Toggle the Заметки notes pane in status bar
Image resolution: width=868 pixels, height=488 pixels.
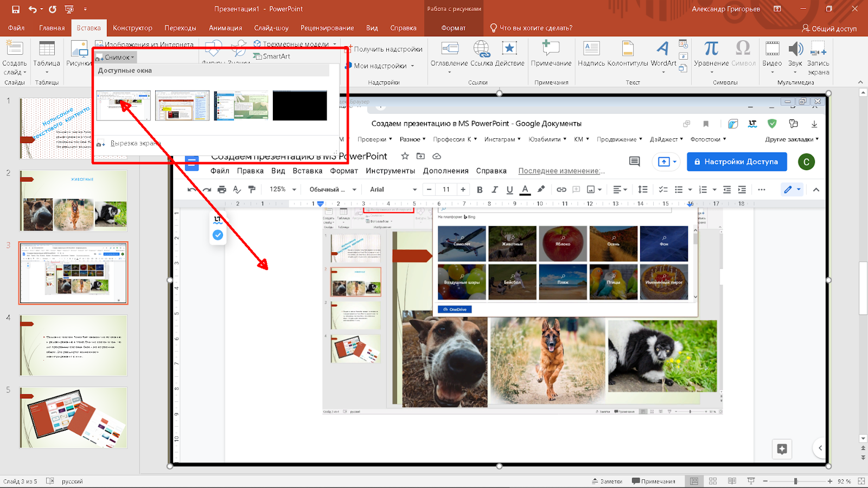(x=607, y=481)
